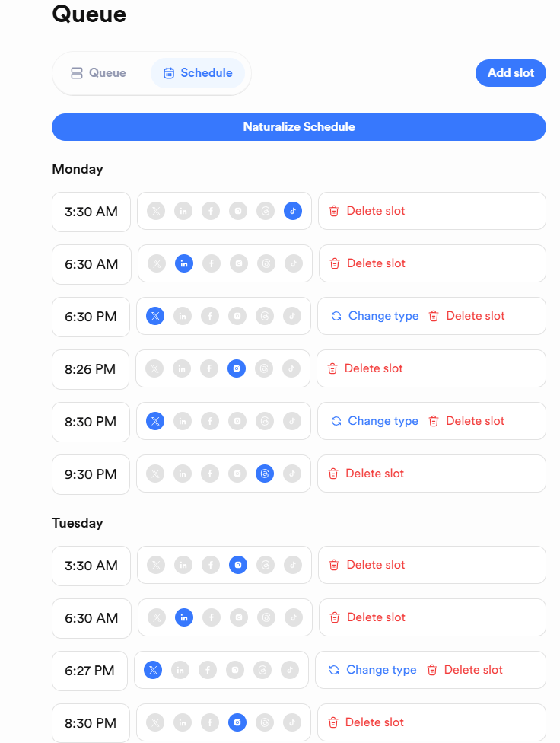Click the Naturalize Schedule button
The image size is (560, 743).
(x=299, y=127)
